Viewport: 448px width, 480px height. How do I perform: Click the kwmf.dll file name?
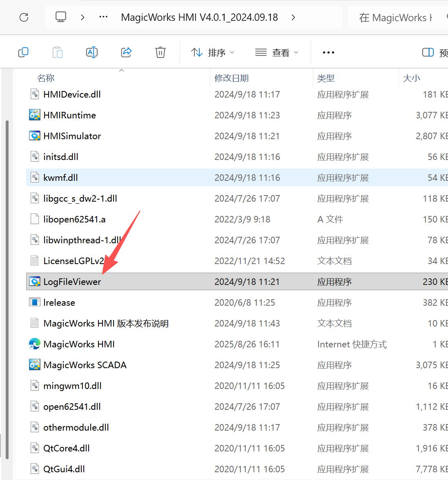pyautogui.click(x=60, y=178)
